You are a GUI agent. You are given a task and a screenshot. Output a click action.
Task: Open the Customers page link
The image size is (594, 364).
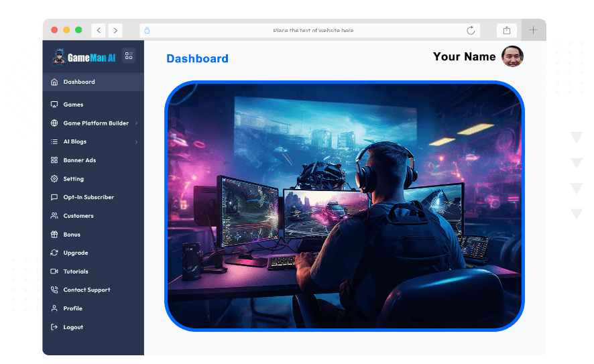coord(78,216)
